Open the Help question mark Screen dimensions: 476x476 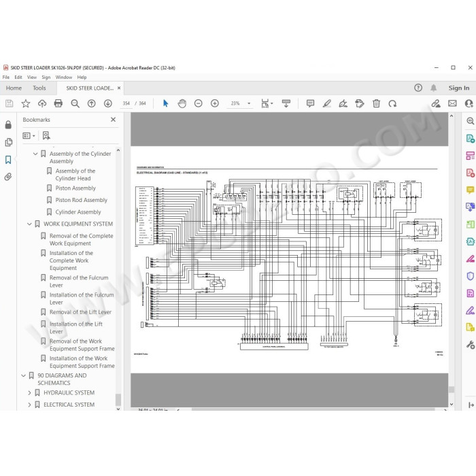pos(418,88)
